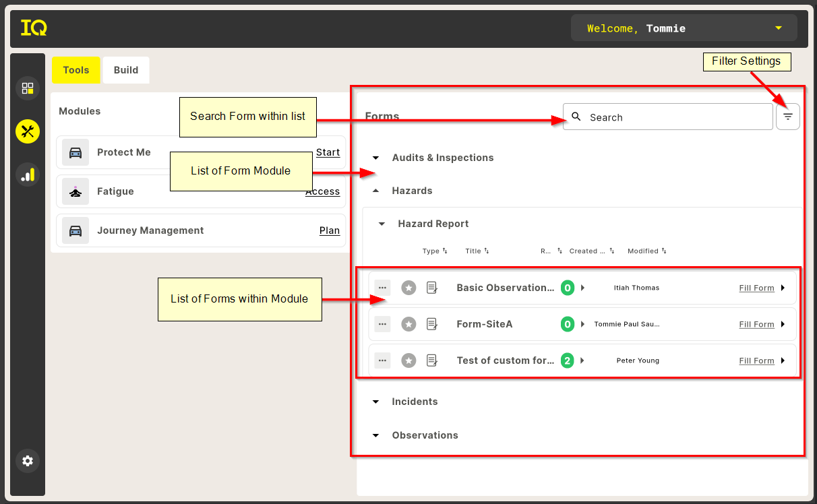Toggle star on Form-SiteA row

coord(408,324)
